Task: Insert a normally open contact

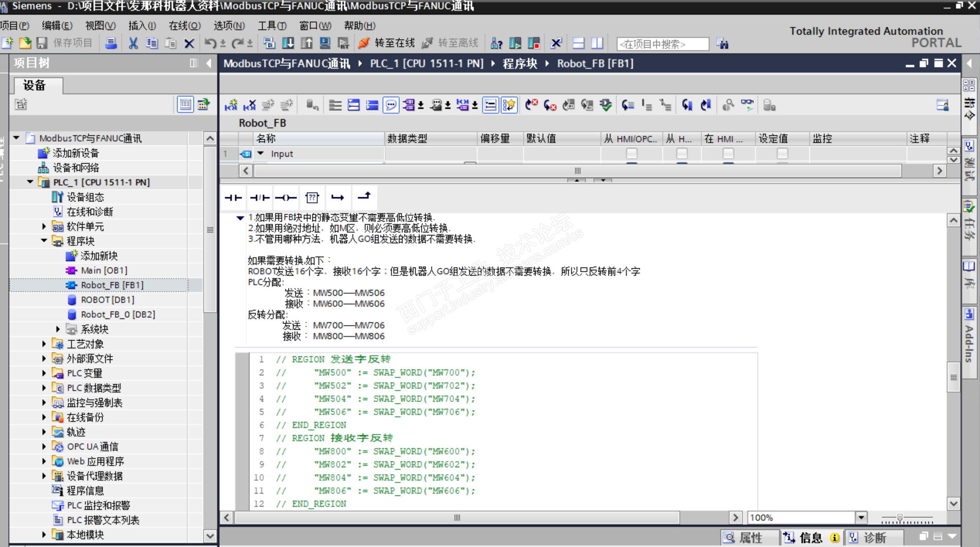Action: point(233,197)
